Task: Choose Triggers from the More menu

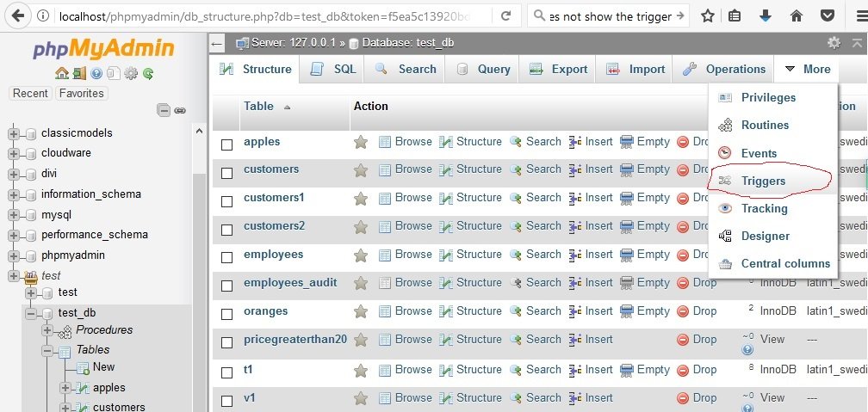Action: [763, 181]
